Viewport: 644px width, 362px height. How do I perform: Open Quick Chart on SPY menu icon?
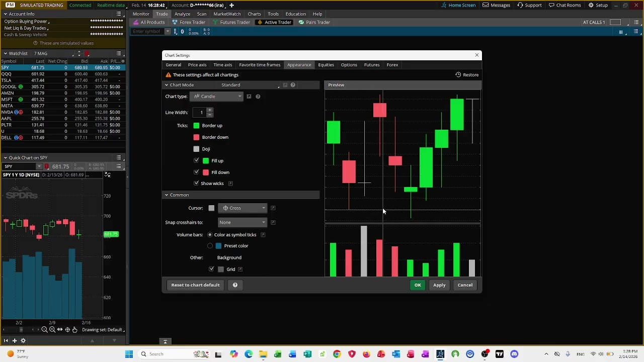pyautogui.click(x=119, y=158)
